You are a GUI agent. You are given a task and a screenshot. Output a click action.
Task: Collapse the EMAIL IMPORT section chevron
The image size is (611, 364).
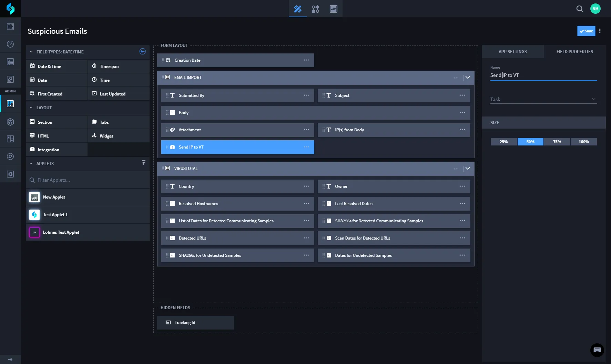468,78
